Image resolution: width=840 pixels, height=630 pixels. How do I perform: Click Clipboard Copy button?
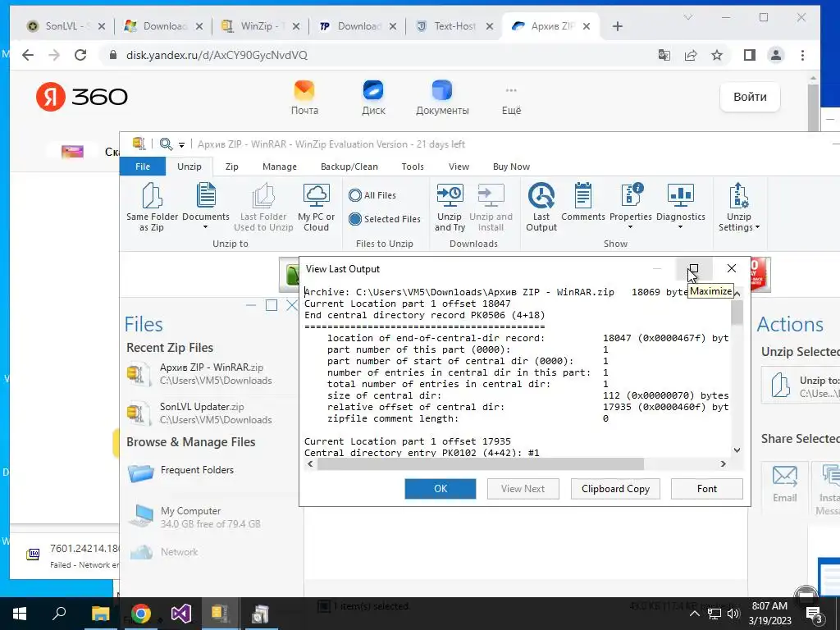coord(615,489)
